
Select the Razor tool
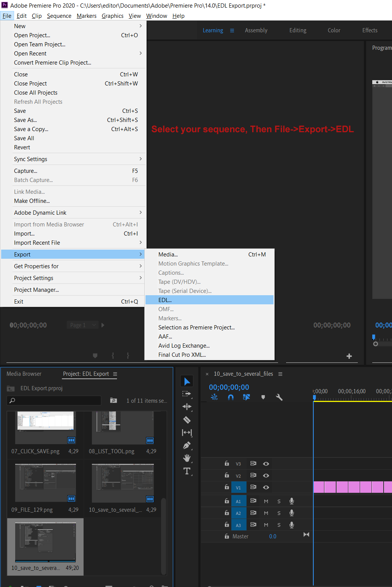pyautogui.click(x=187, y=420)
